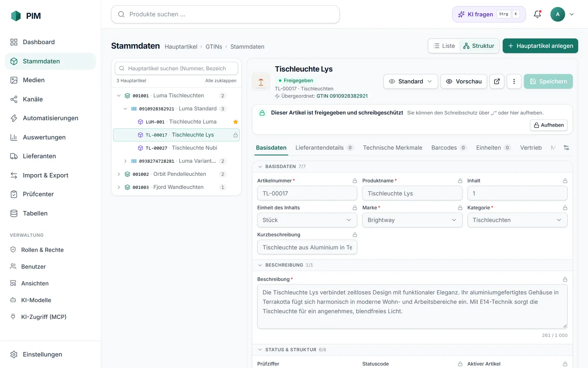The image size is (588, 368).
Task: Open the Marke dropdown showing Brightway
Action: click(412, 220)
